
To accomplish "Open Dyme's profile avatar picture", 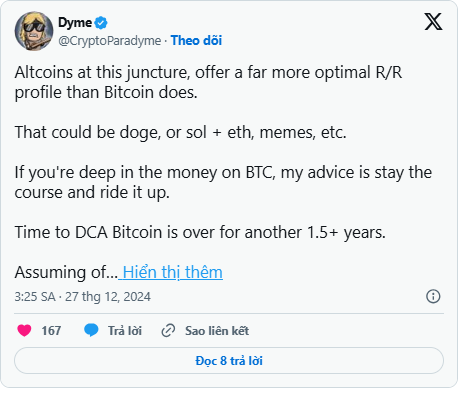I will [34, 31].
